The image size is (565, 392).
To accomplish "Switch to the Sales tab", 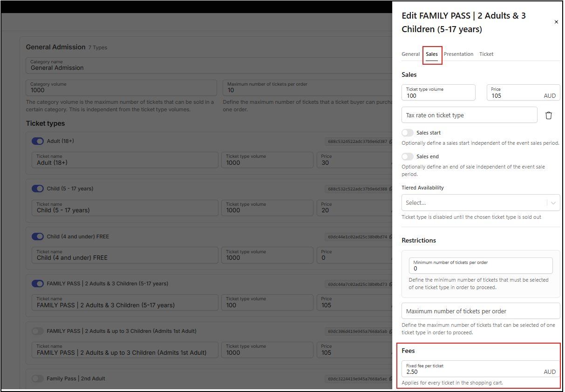I will coord(432,54).
